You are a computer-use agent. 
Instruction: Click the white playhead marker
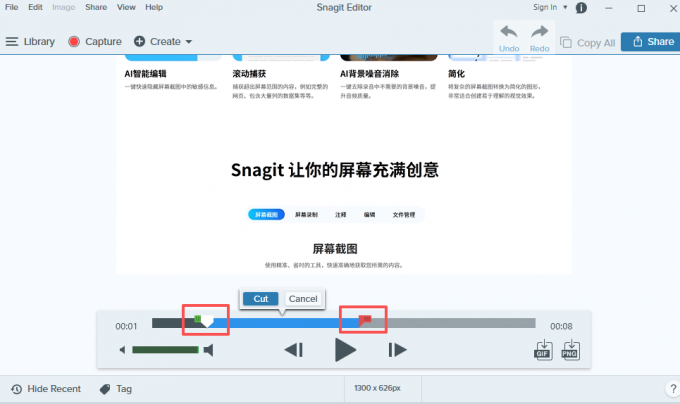pos(207,322)
